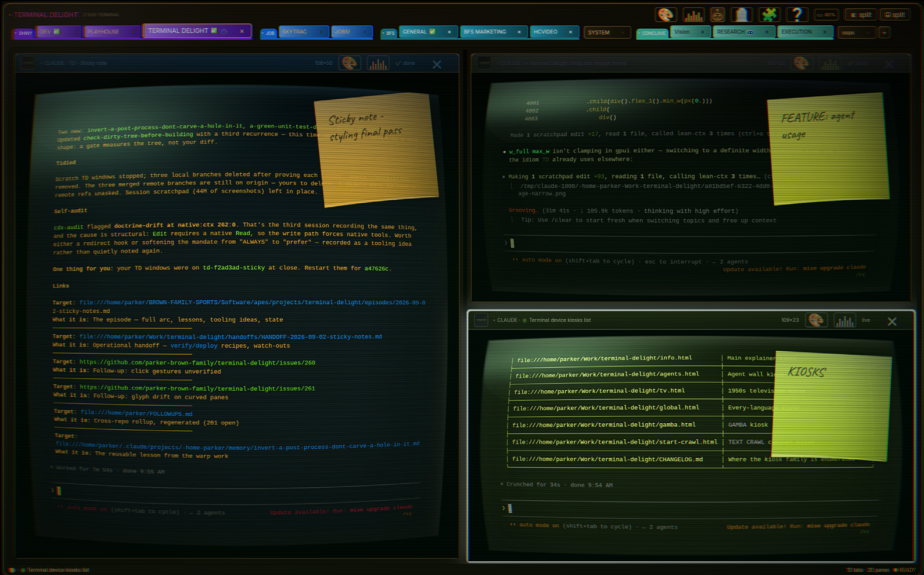Open the terminal-delight issues/260 GitHub link

[197, 363]
